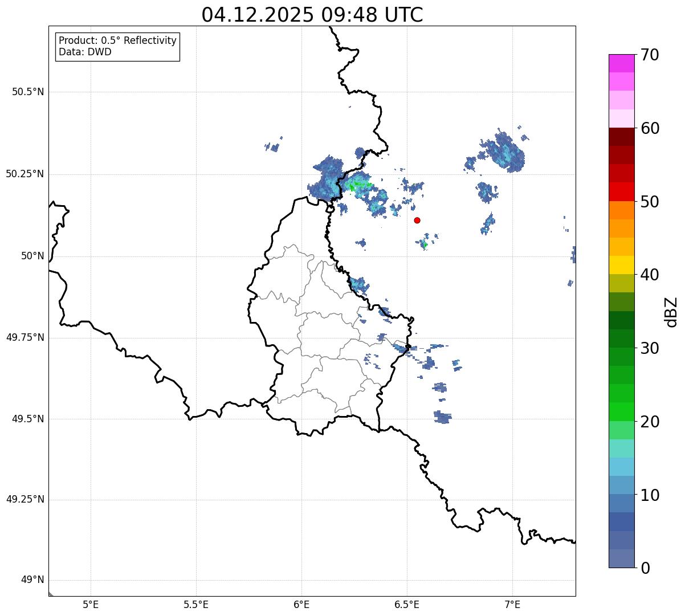
Task: Click the title '04.12.2025 09:48 UTC'
Action: click(x=312, y=15)
